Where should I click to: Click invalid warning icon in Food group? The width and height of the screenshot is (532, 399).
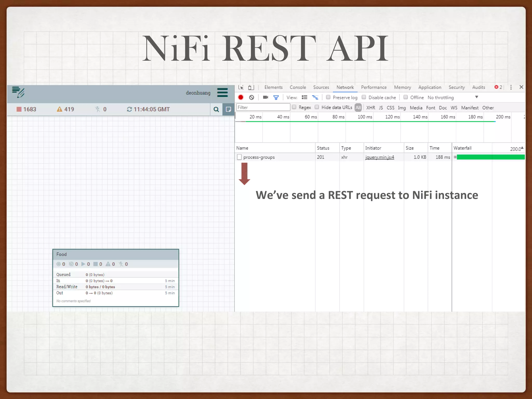[x=108, y=264]
